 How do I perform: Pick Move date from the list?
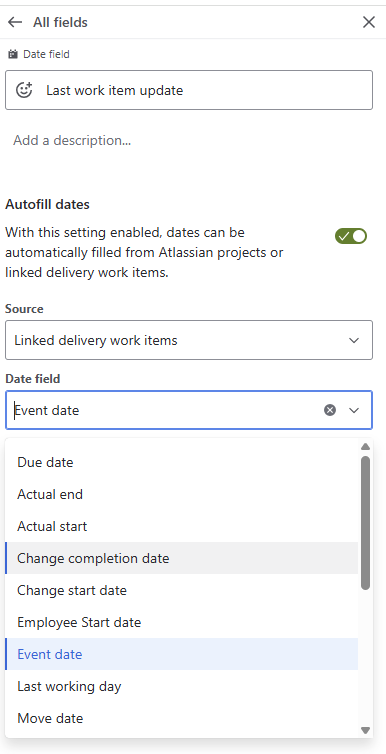[x=182, y=718]
